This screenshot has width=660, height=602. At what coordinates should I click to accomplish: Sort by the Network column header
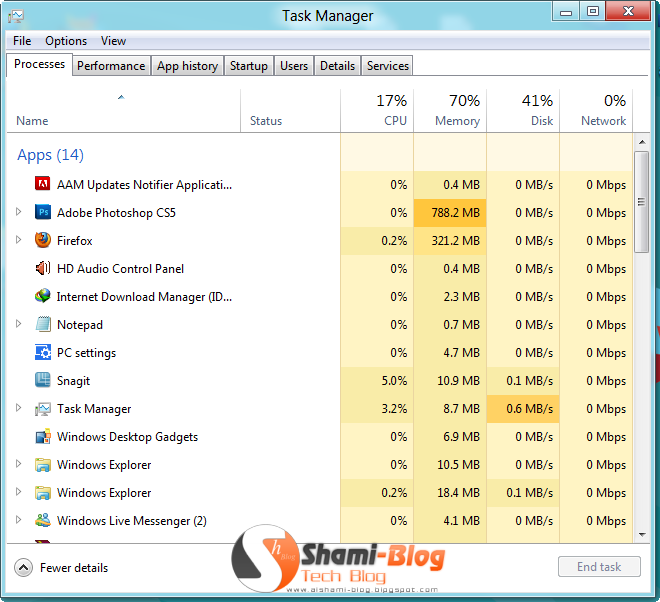pos(596,111)
